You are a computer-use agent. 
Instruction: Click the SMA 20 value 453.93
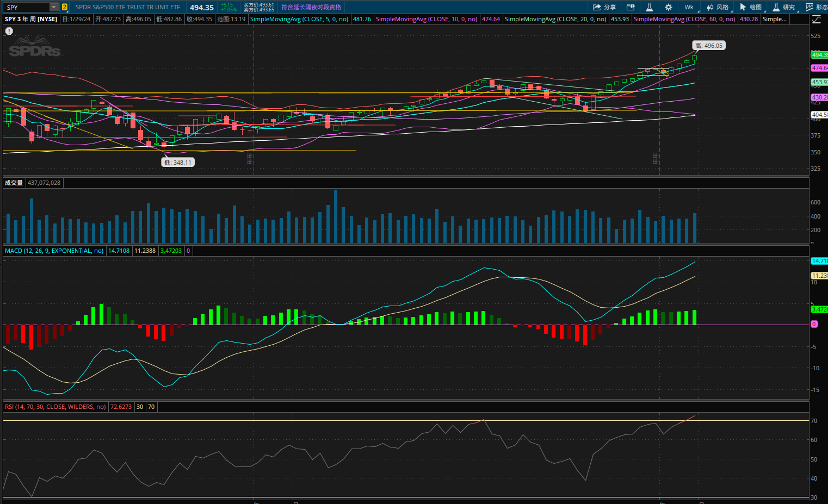(620, 19)
